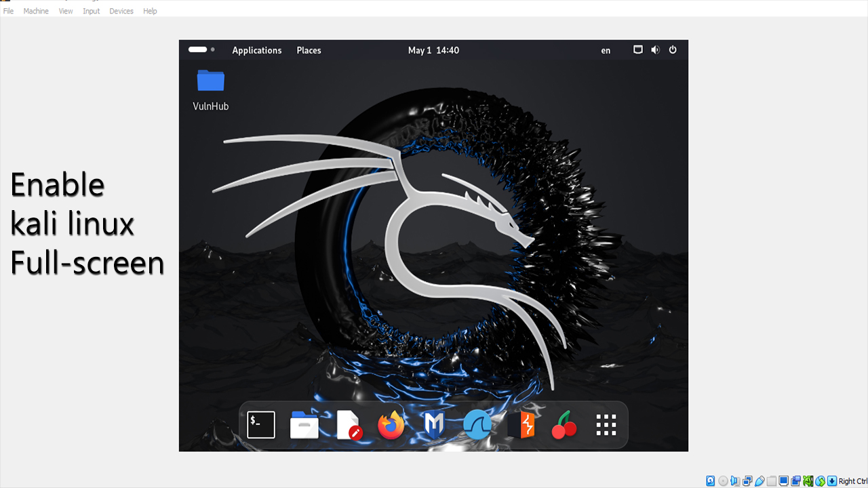Click the display status icon
The image size is (868, 488).
784,481
